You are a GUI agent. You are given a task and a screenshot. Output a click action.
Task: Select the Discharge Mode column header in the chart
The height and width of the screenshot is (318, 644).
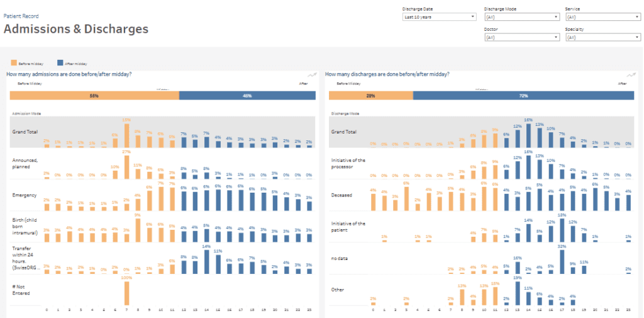pos(345,113)
